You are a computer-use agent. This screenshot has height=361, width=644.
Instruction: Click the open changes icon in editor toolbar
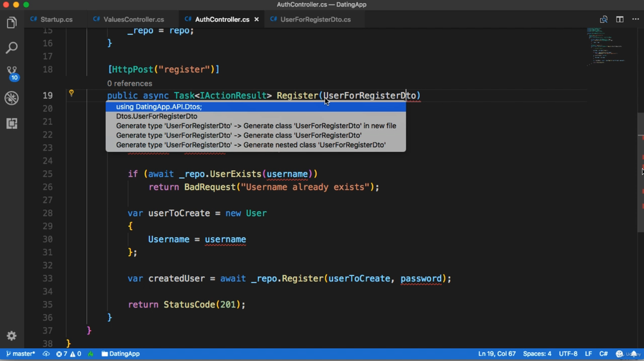[603, 19]
